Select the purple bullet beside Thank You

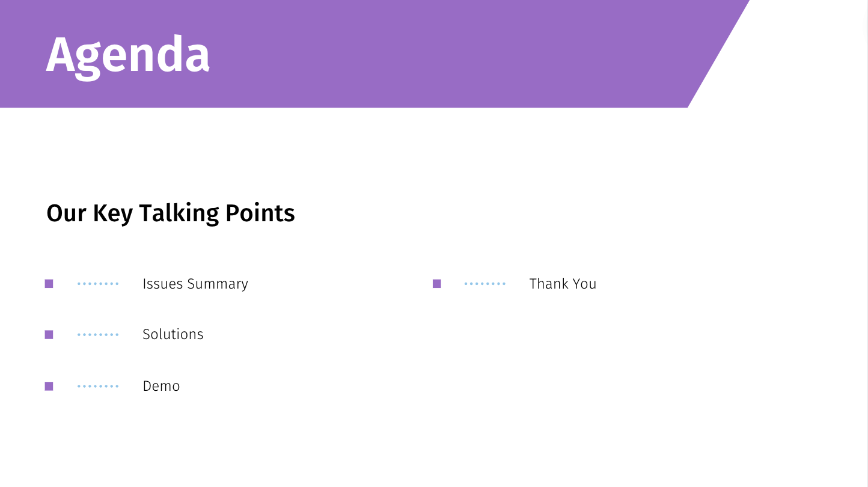point(437,284)
